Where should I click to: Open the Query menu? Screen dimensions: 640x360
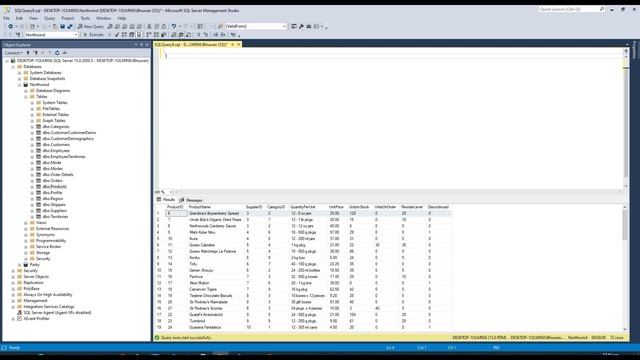tap(49, 18)
